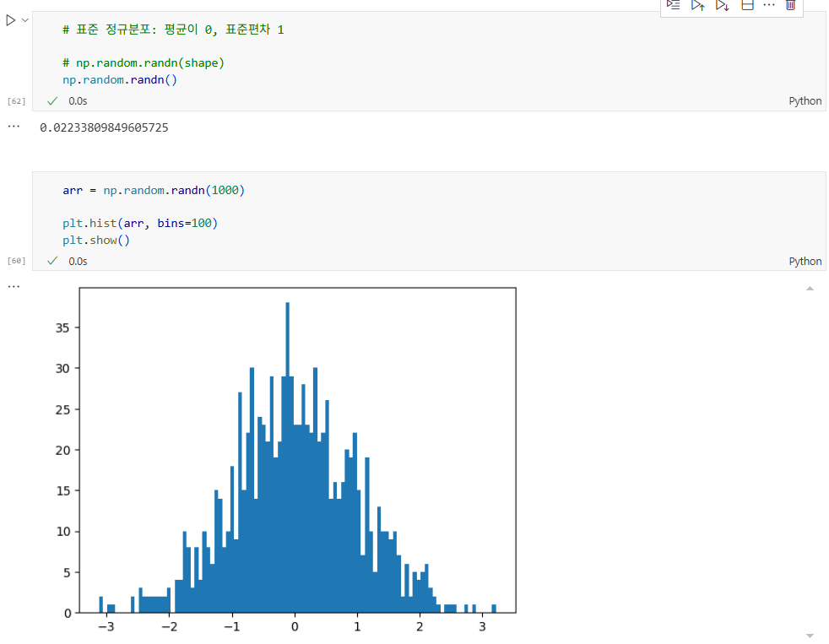The height and width of the screenshot is (644, 829).
Task: Place cursor in arr = np.random.randn(1000) line
Action: tap(154, 191)
